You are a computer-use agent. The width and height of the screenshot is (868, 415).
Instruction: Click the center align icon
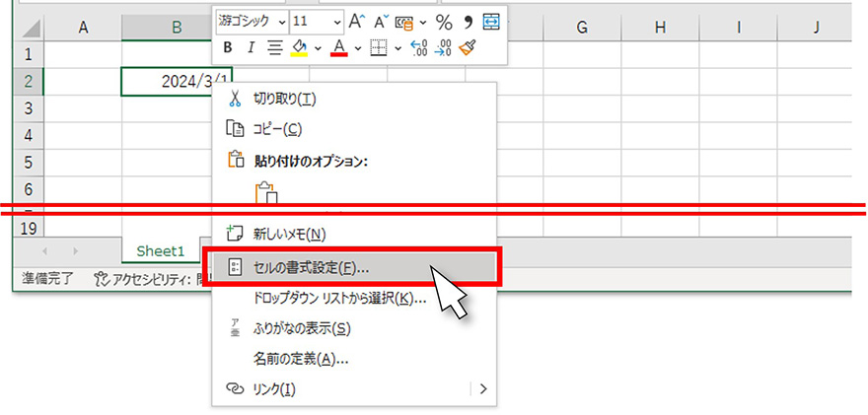pos(275,47)
